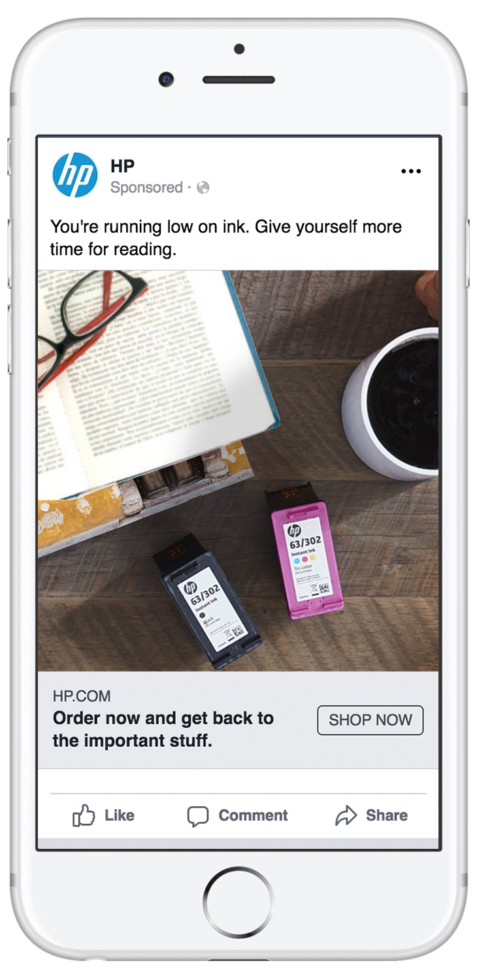Tap the black 63/302 ink cartridge
This screenshot has width=477, height=980.
coord(207,600)
